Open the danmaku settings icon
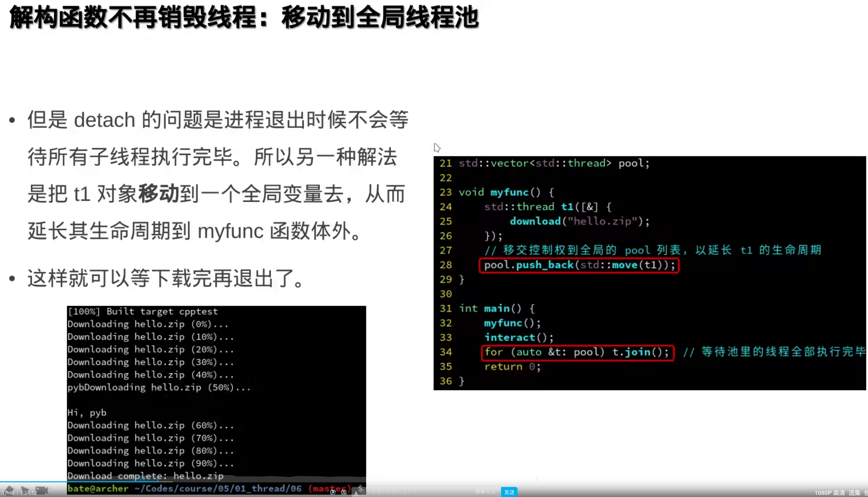This screenshot has width=868, height=497. click(x=344, y=492)
